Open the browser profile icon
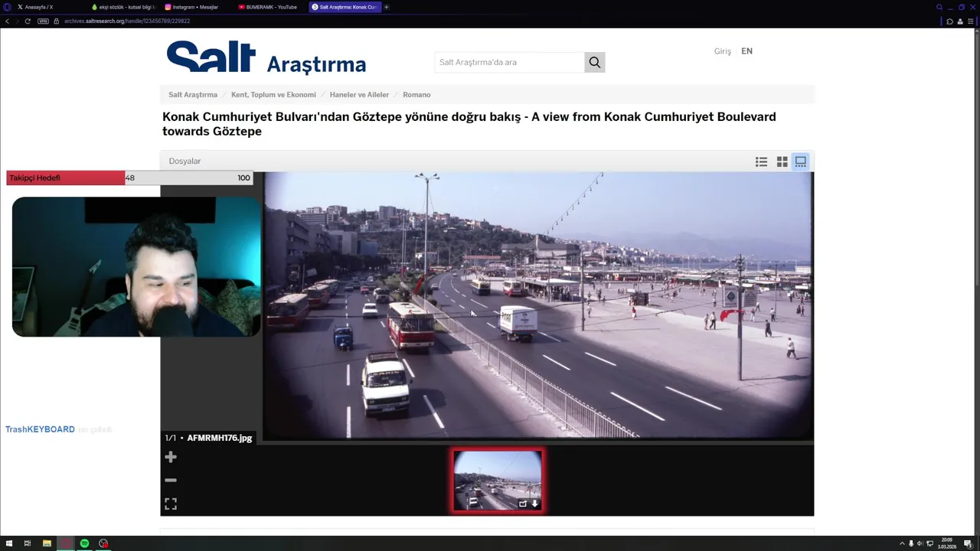Image resolution: width=980 pixels, height=551 pixels. (x=959, y=21)
